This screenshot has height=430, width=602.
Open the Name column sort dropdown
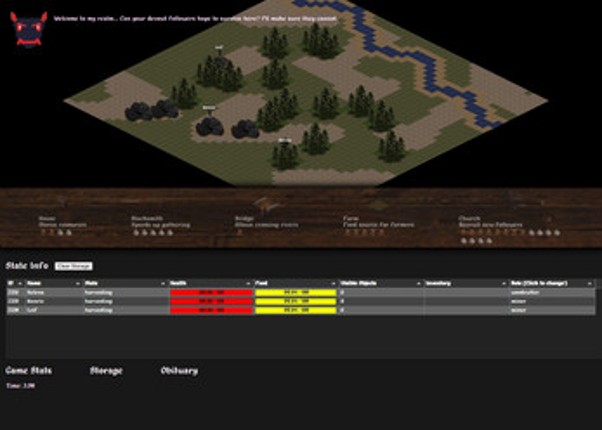(78, 284)
